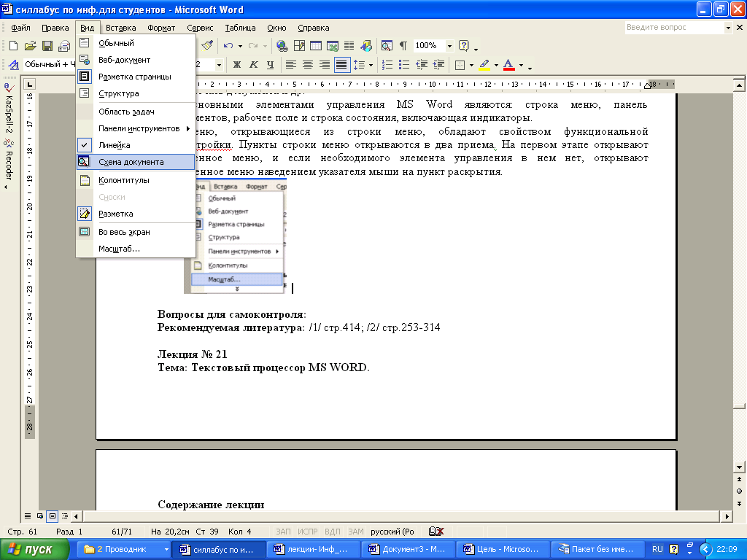Open the Сервис menu
This screenshot has height=560, width=747.
(200, 28)
